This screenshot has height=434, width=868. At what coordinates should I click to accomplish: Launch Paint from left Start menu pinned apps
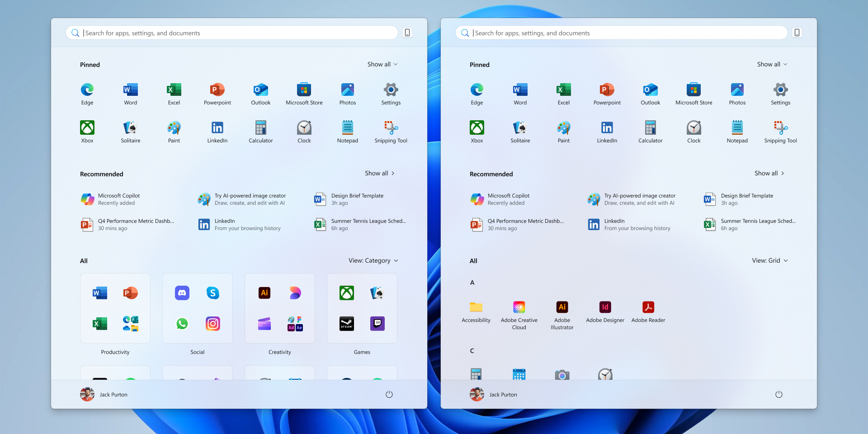tap(174, 132)
